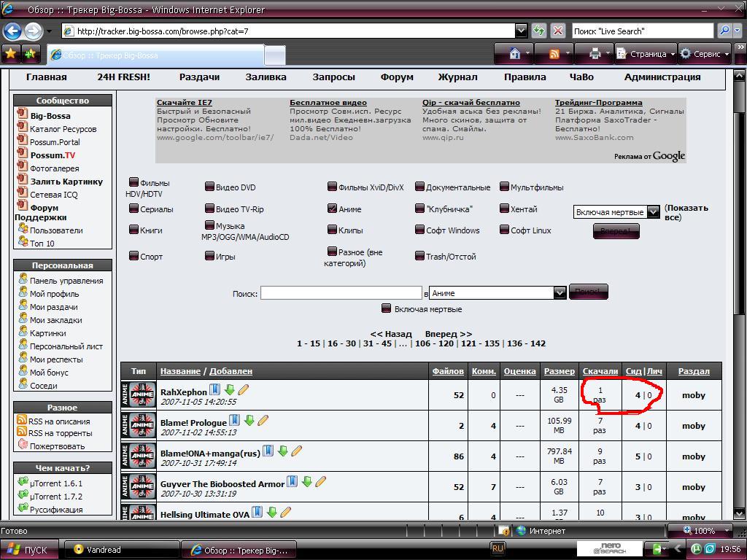Open the Форум menu item

coord(397,77)
